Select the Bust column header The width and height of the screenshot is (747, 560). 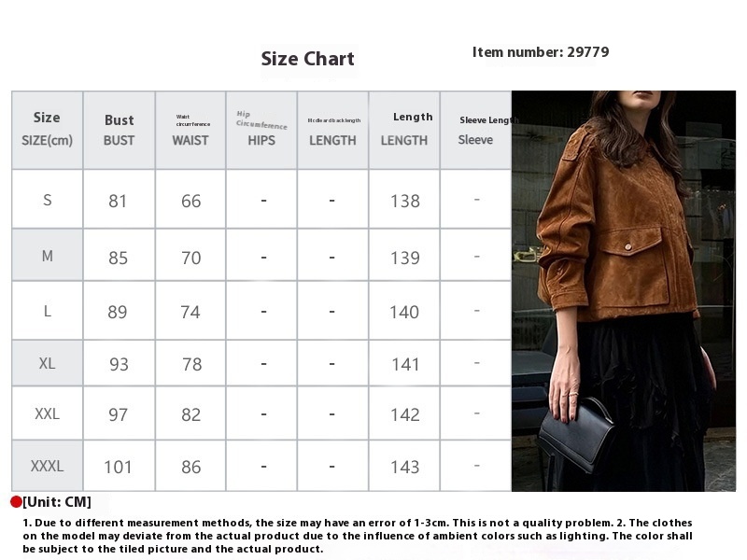tap(120, 130)
